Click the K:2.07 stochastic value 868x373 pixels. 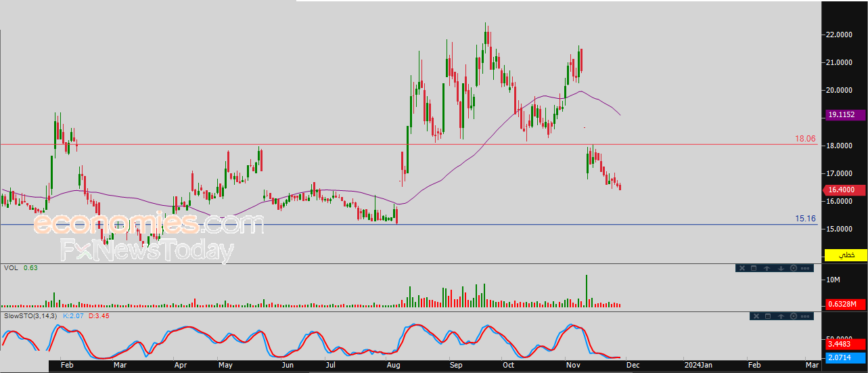(72, 316)
